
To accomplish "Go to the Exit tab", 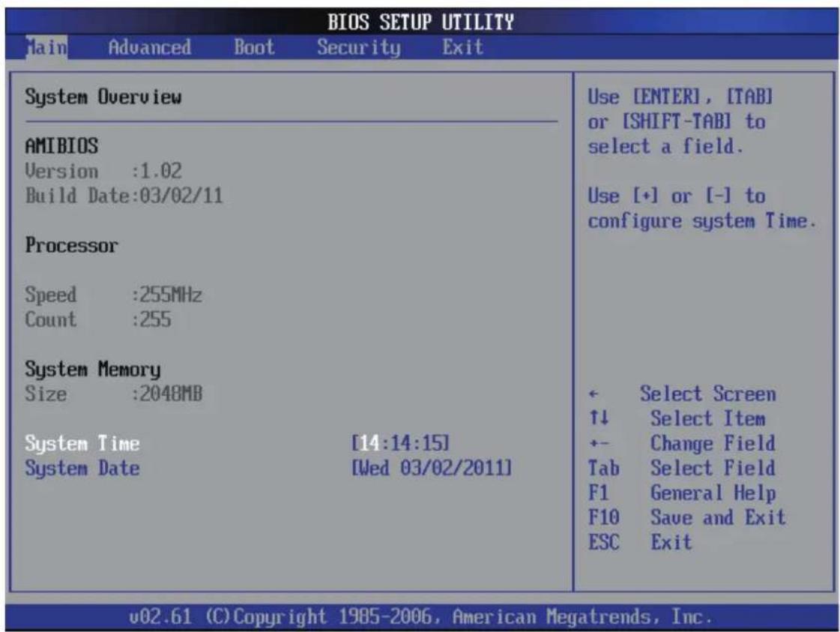I will pyautogui.click(x=462, y=47).
